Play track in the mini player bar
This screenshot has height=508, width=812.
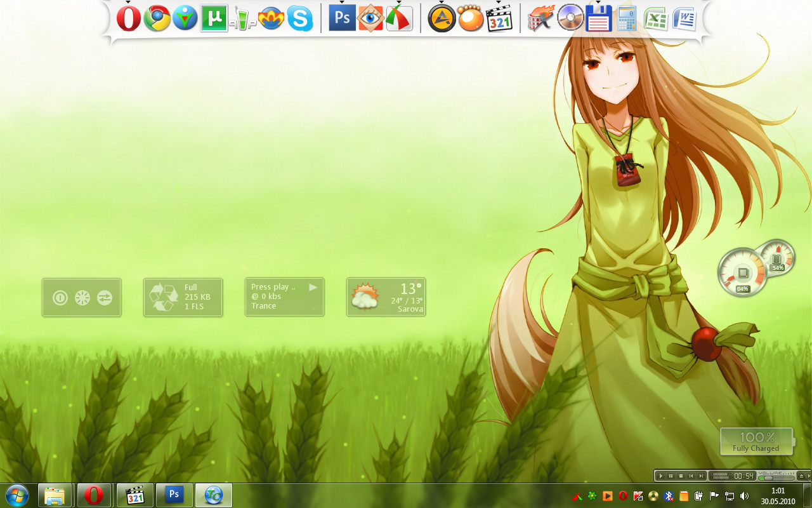[661, 476]
